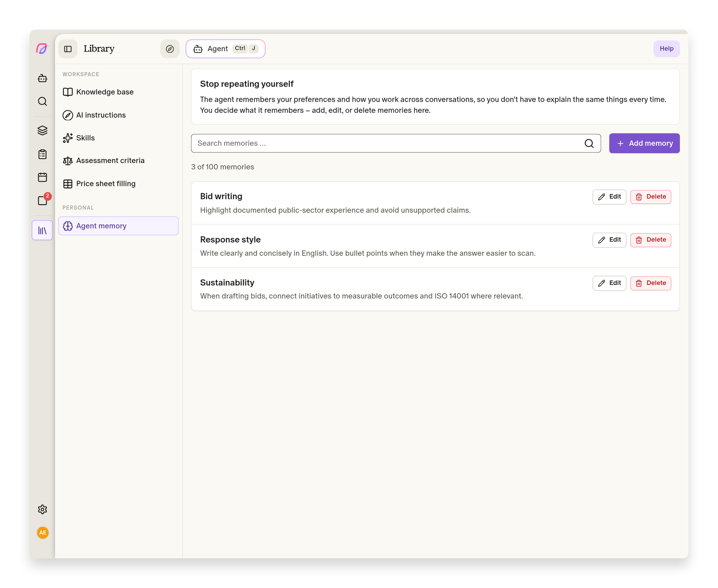Viewport: 718px width, 588px height.
Task: Open Knowledge base in sidebar
Action: click(x=118, y=92)
